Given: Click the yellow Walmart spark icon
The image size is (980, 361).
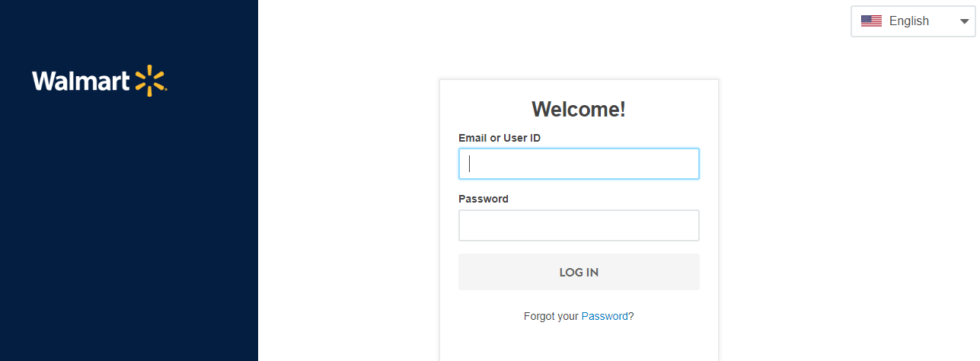Looking at the screenshot, I should coord(151,81).
